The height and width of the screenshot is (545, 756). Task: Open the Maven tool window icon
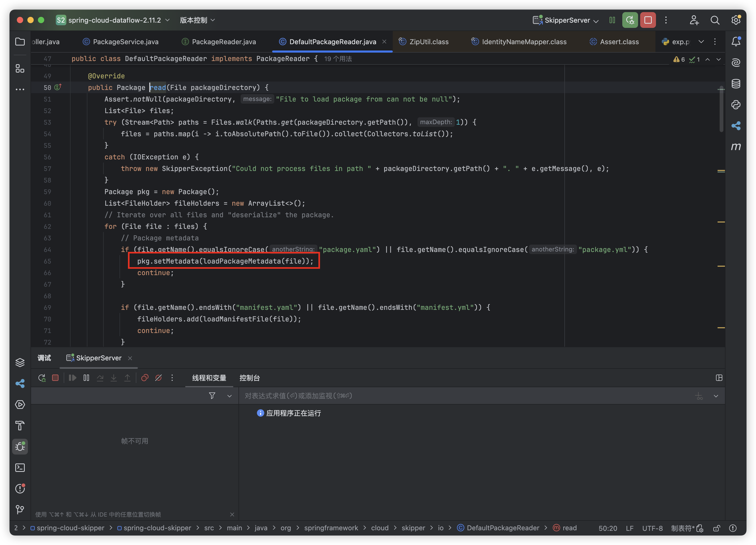click(x=736, y=147)
